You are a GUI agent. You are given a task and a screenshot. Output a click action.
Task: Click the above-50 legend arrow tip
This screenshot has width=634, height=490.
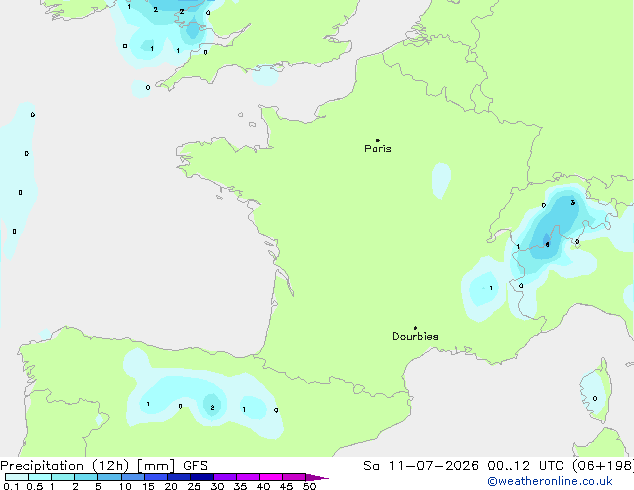[317, 477]
